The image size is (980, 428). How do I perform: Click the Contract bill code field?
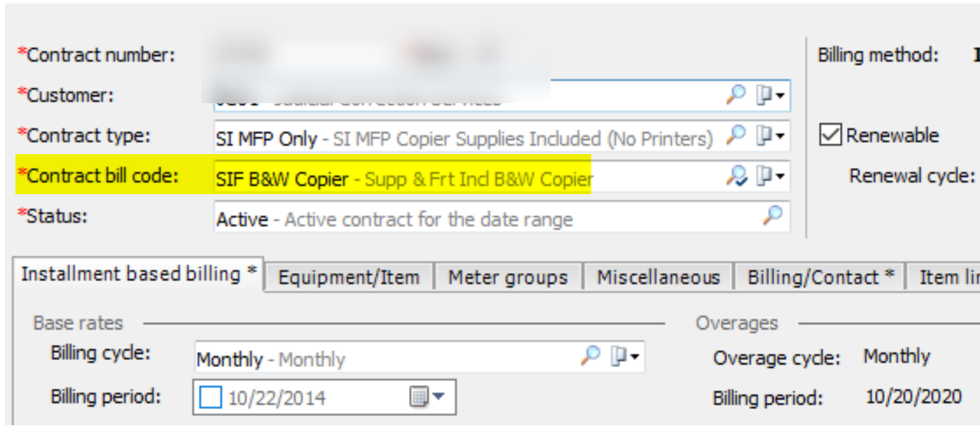click(502, 176)
